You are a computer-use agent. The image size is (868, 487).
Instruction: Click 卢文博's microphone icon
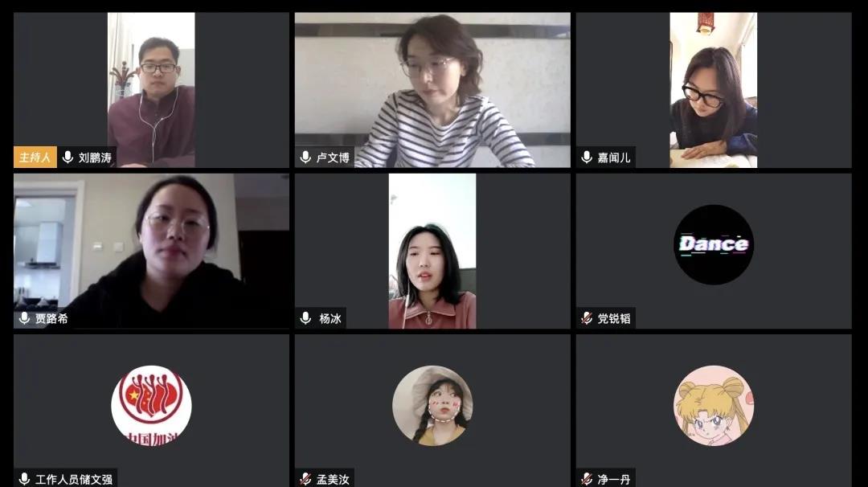pos(305,158)
